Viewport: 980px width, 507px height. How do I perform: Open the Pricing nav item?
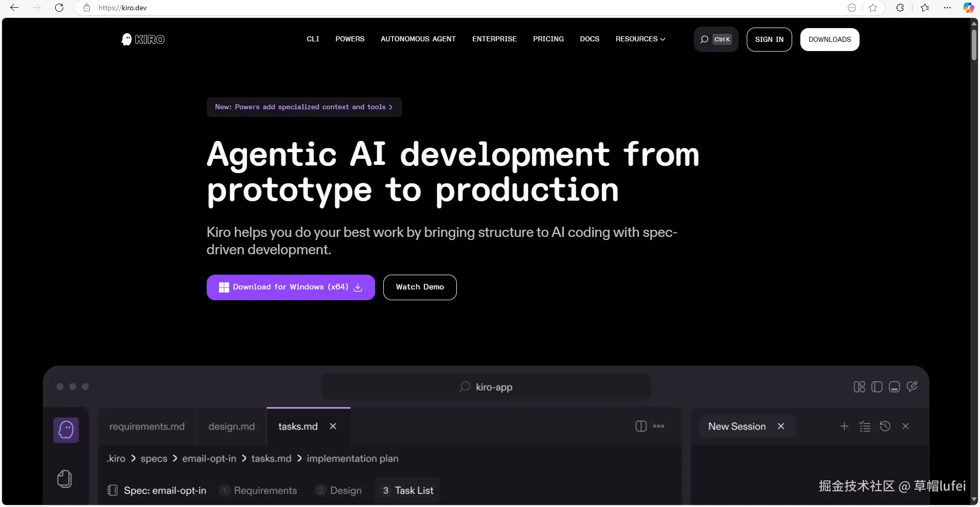(x=549, y=39)
